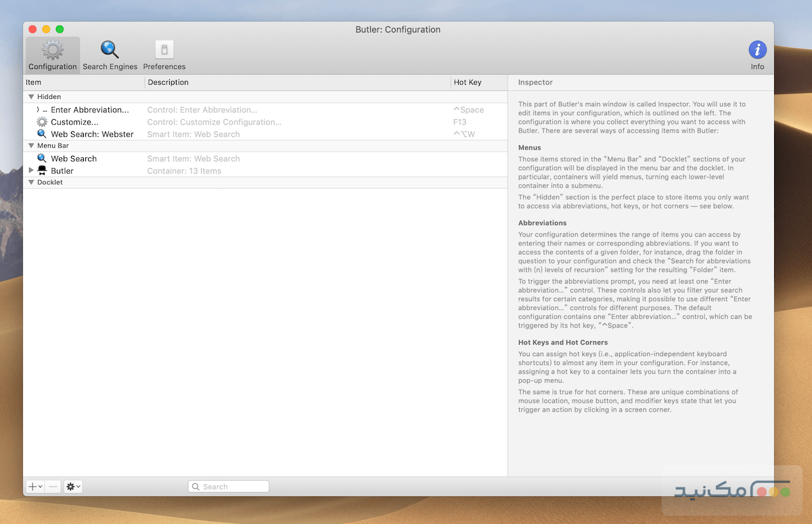Select the Web Search: Webster magnifier icon

coord(43,134)
